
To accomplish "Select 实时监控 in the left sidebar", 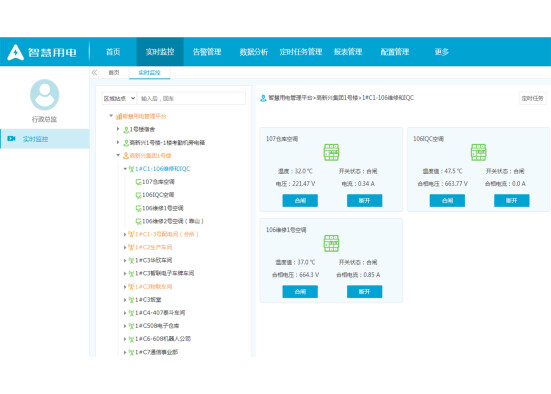I will [45, 139].
